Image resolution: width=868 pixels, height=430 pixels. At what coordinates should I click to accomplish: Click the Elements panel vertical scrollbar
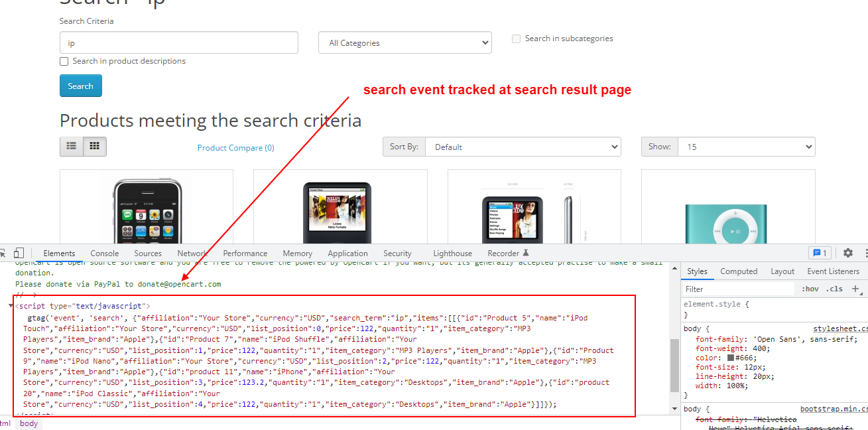(674, 365)
